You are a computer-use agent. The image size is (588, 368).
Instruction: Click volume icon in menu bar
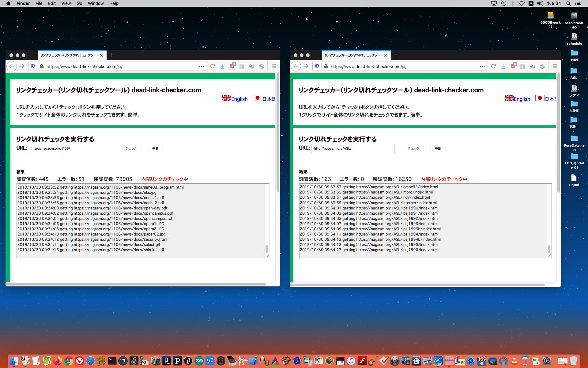pos(540,3)
